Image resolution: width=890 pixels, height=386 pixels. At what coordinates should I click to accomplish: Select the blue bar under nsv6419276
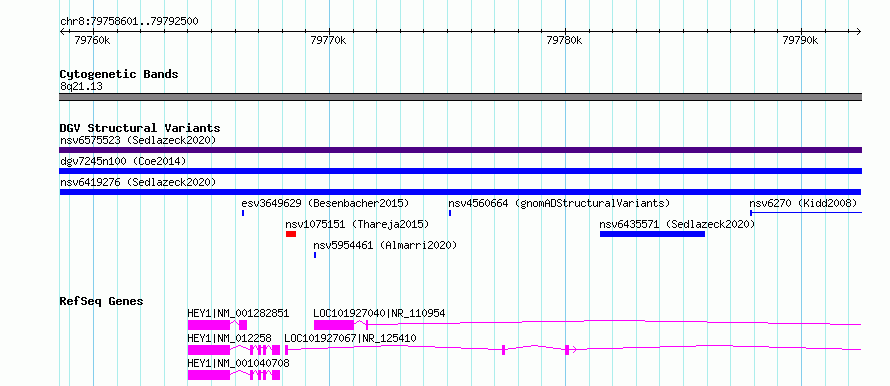[x=460, y=192]
